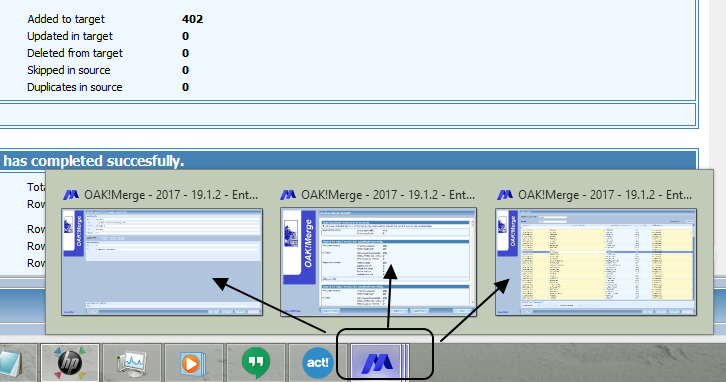
Task: Open Windows Media Player from taskbar
Action: pos(194,363)
